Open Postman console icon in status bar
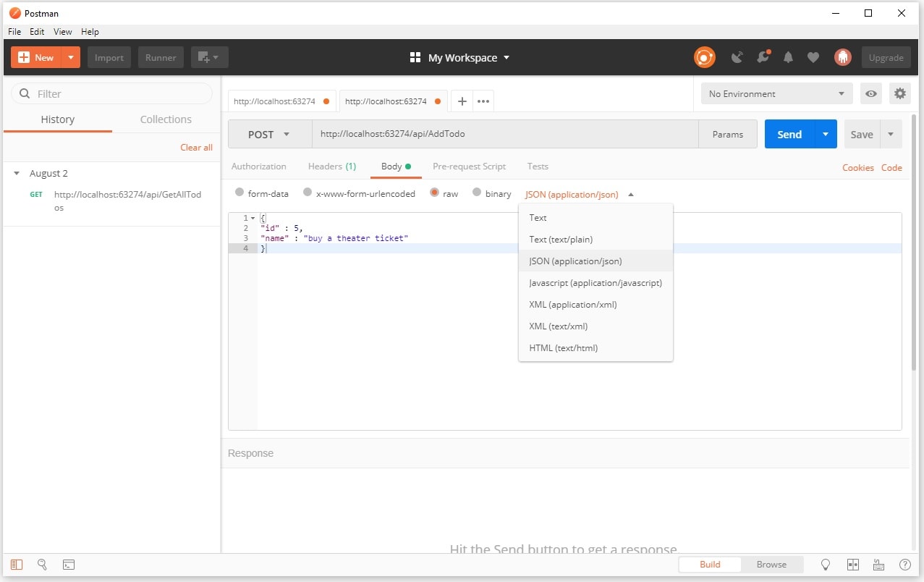This screenshot has width=924, height=582. click(x=69, y=565)
